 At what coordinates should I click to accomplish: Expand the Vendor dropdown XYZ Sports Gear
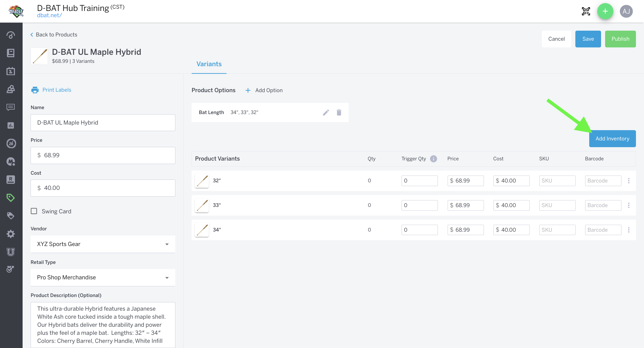pyautogui.click(x=103, y=244)
